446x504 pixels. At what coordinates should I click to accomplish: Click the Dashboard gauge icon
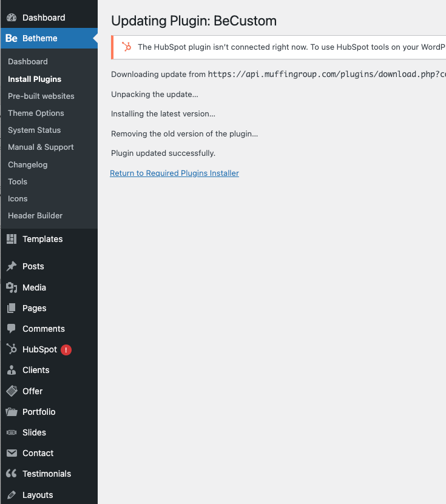pos(12,18)
